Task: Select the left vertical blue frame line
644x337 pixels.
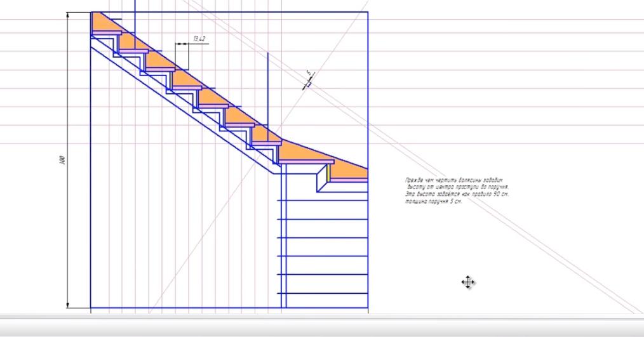Action: pos(91,190)
